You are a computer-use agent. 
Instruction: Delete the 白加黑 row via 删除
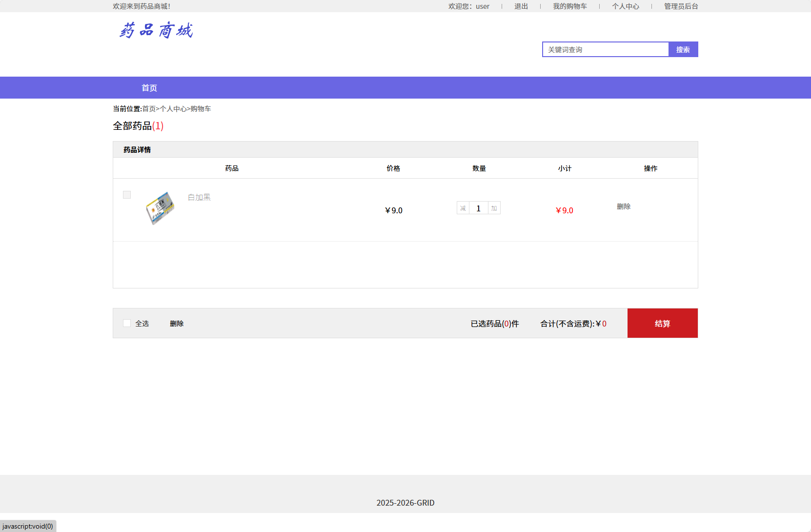click(623, 206)
